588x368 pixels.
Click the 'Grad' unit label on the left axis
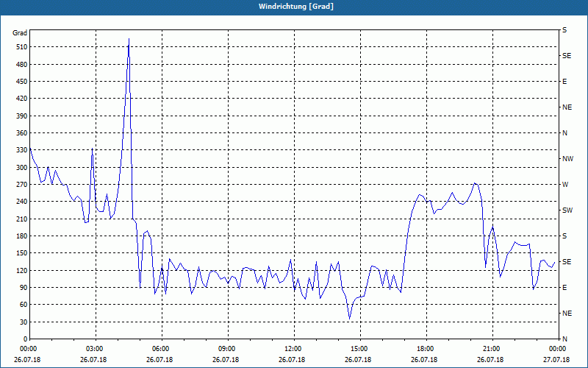tap(20, 33)
